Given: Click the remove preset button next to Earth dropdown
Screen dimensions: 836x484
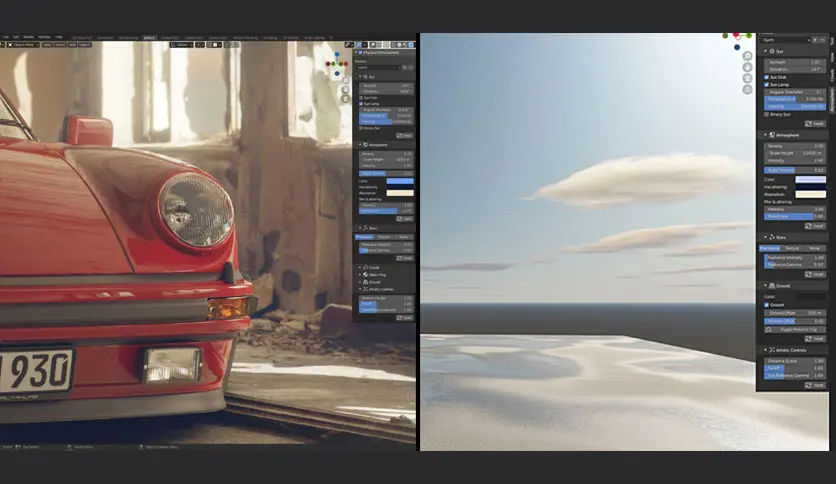Looking at the screenshot, I should (823, 40).
